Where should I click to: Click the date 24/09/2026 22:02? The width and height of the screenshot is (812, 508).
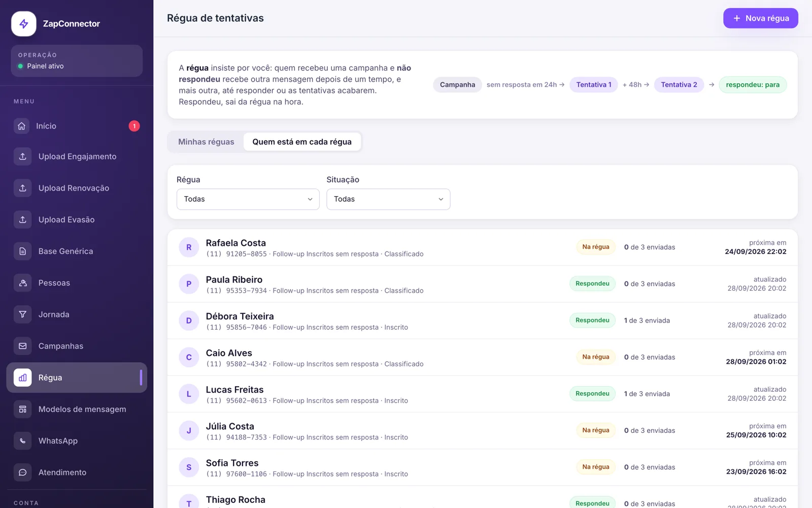[x=756, y=252]
